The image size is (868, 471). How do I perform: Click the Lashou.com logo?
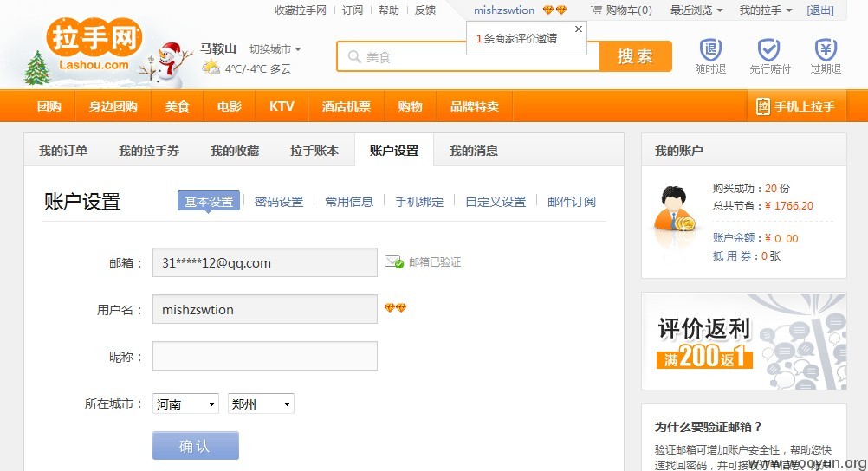point(94,45)
